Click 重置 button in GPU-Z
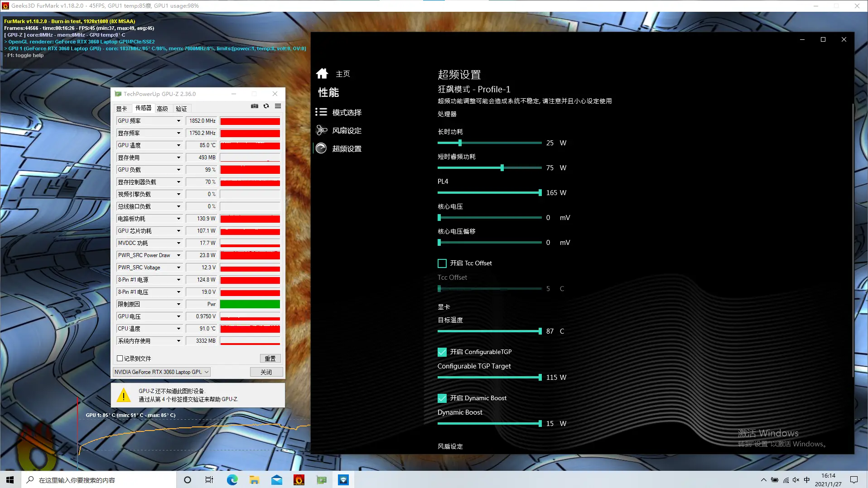 coord(270,359)
